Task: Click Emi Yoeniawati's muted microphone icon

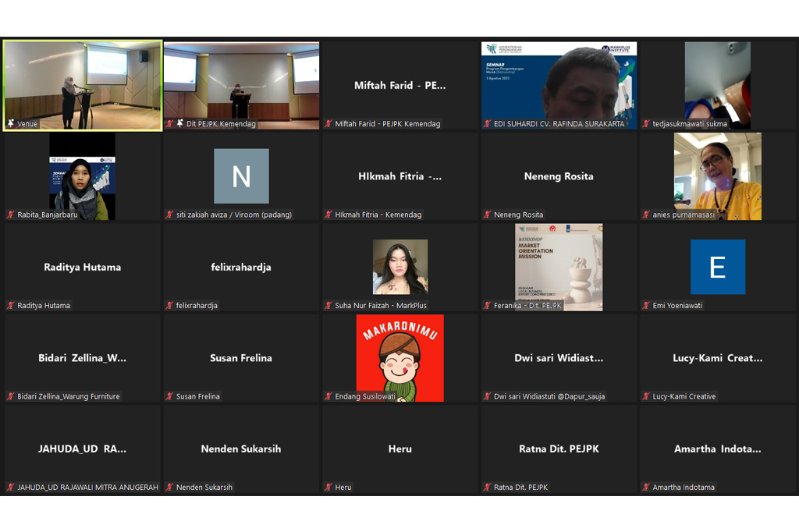Action: coord(646,306)
